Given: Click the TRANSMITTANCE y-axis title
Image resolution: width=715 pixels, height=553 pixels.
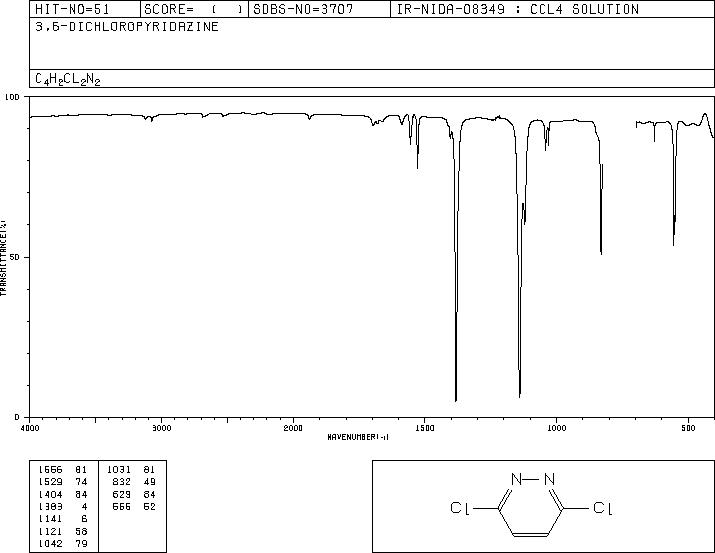Looking at the screenshot, I should point(3,257).
